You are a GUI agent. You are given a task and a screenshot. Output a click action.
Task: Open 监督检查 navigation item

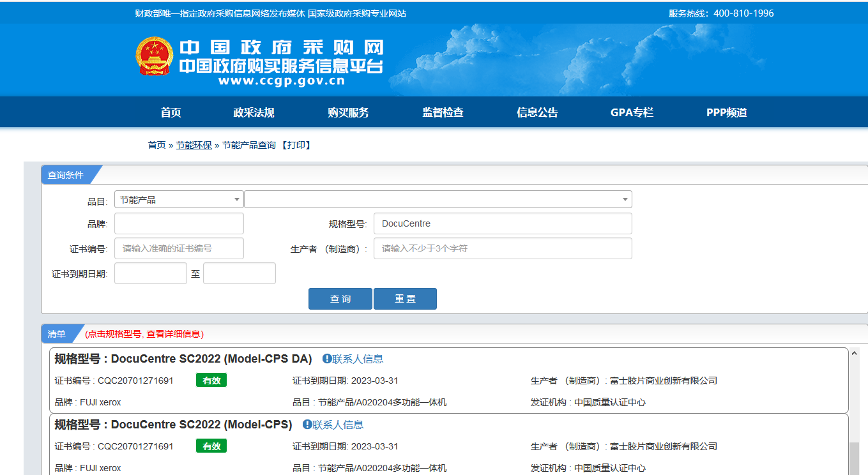[443, 112]
